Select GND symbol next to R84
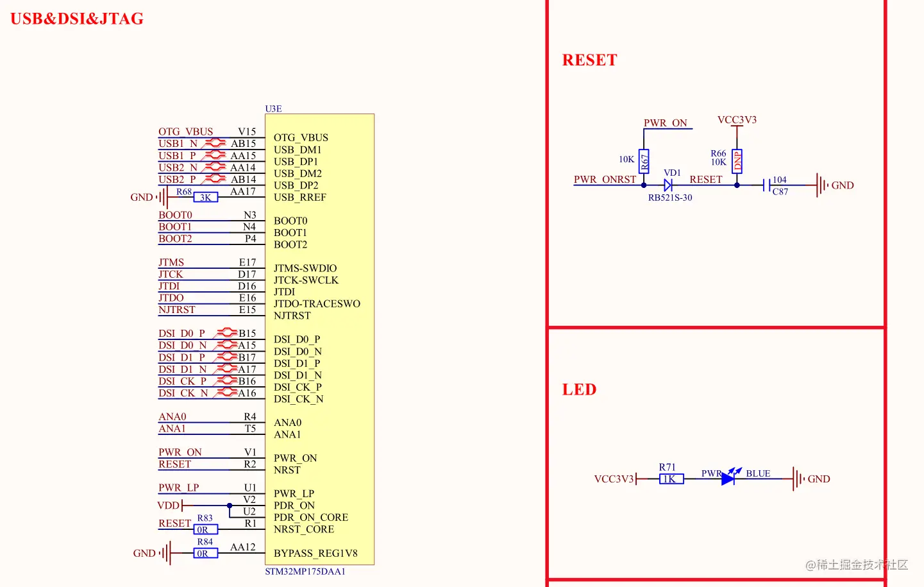Image resolution: width=924 pixels, height=587 pixels. coord(165,553)
